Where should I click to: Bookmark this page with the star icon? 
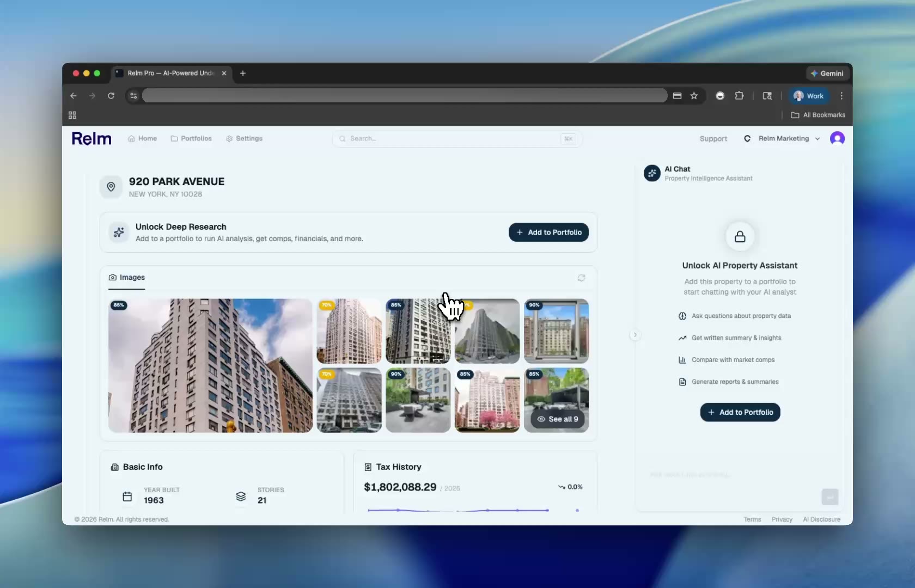694,96
